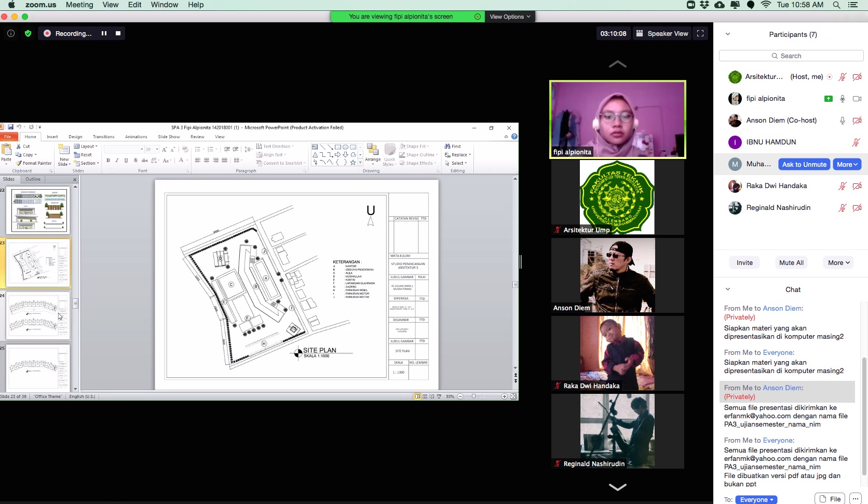
Task: Switch to the Outline tab in slide pane
Action: coord(33,179)
